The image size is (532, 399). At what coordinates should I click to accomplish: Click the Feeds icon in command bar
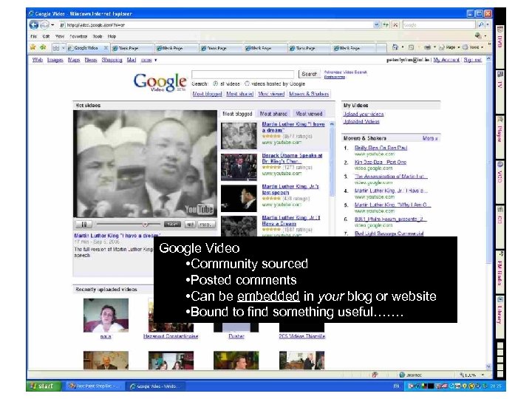click(x=412, y=47)
